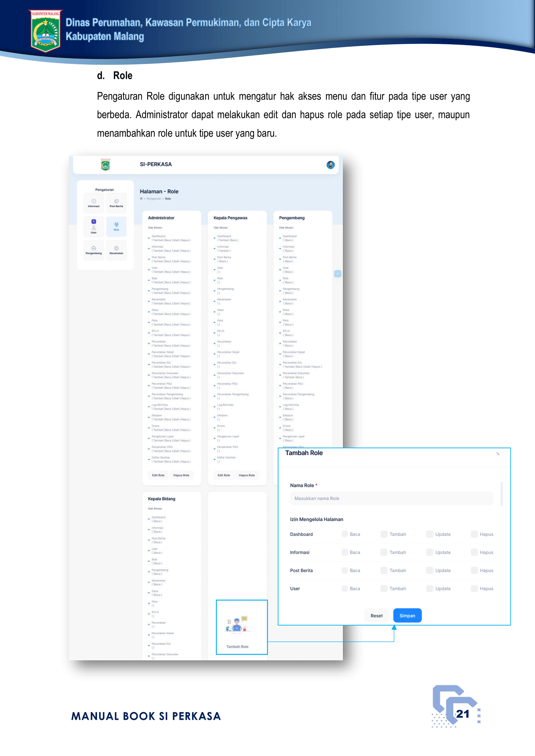Click the Simpan button

(407, 616)
